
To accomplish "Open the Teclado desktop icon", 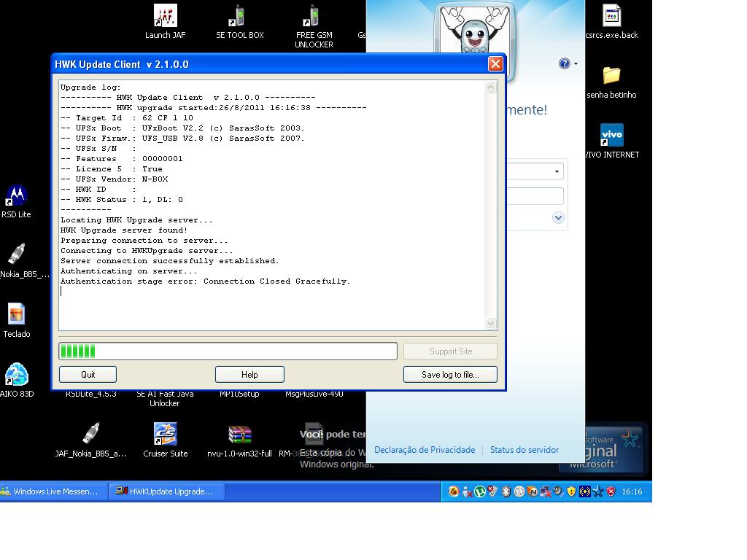I will tap(17, 321).
